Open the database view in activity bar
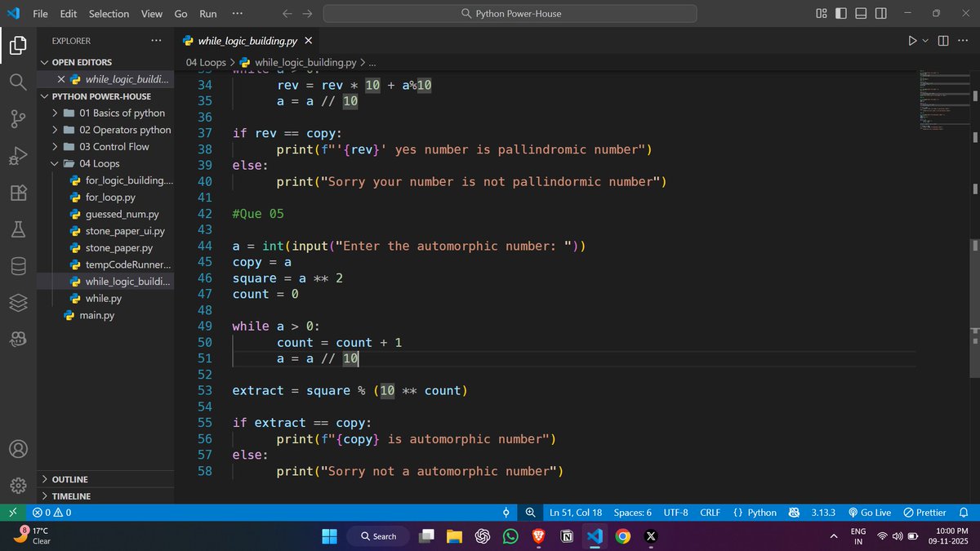The image size is (980, 551). pyautogui.click(x=18, y=266)
